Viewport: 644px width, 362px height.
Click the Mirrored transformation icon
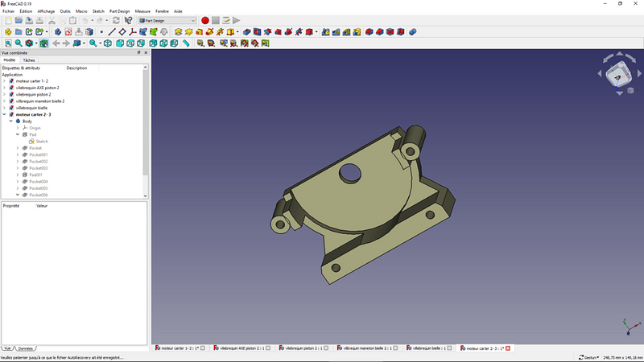(x=326, y=32)
